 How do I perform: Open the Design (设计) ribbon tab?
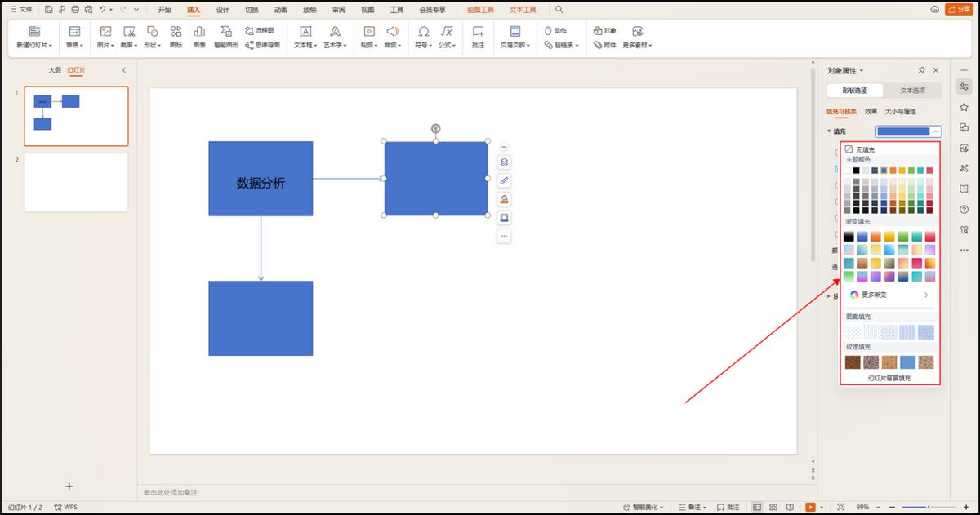tap(222, 10)
